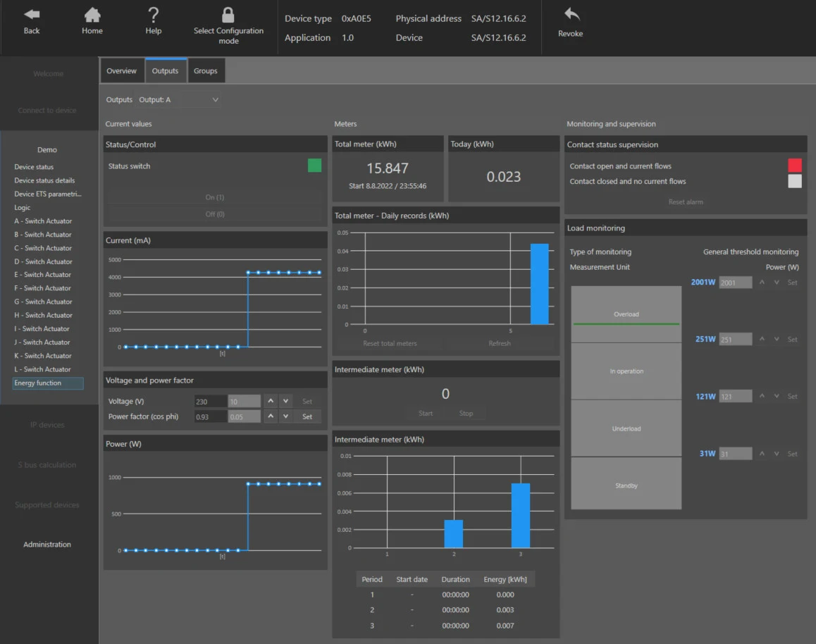Image resolution: width=816 pixels, height=644 pixels.
Task: Click the Revoke arrow icon
Action: pos(571,14)
